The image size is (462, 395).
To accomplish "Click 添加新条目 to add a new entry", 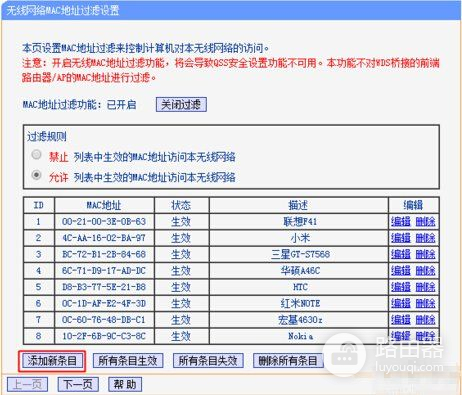I will click(52, 361).
